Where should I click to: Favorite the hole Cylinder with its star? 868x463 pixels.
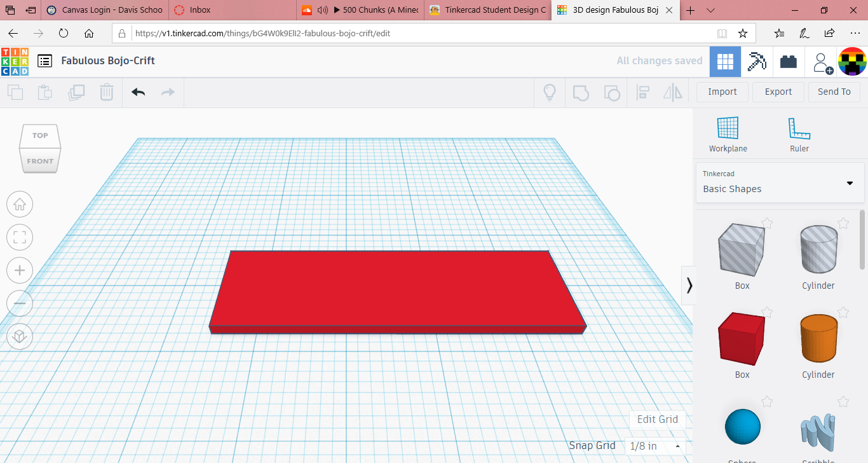coord(843,223)
